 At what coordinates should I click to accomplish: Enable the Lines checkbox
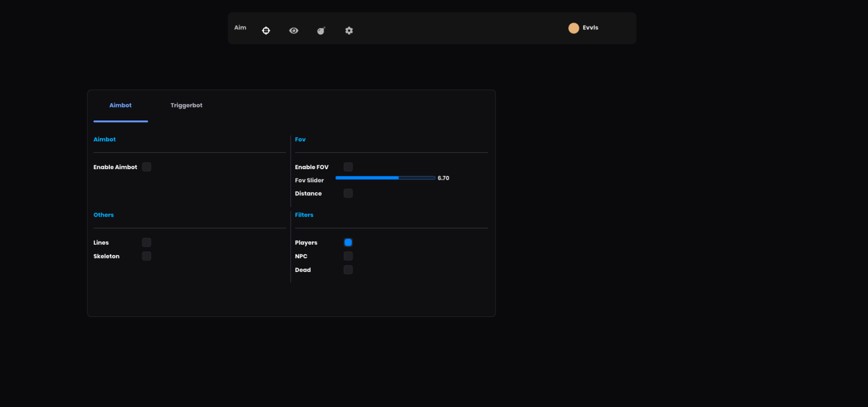point(146,243)
